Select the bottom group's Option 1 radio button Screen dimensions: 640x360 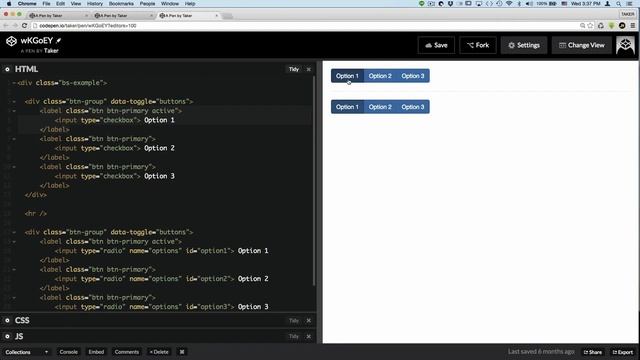coord(347,107)
